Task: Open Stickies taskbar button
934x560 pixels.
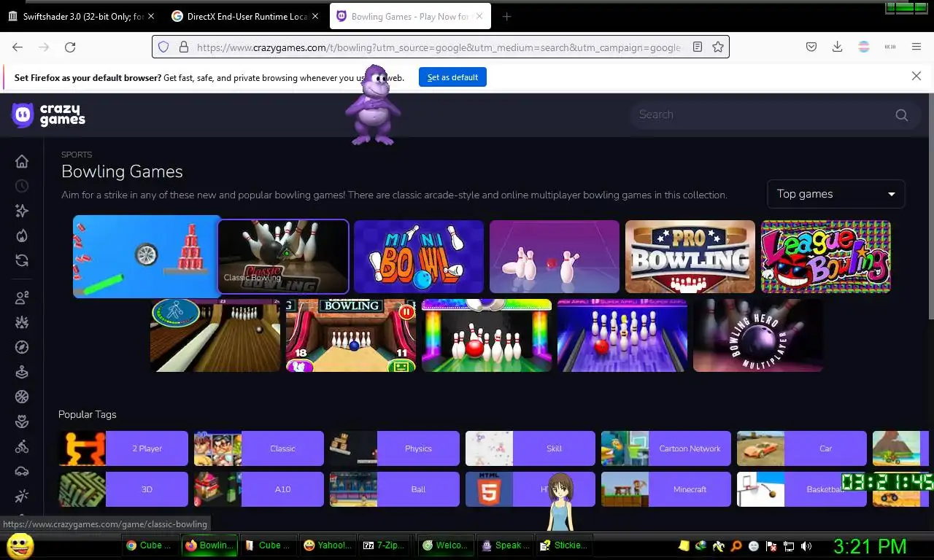Action: 563,545
